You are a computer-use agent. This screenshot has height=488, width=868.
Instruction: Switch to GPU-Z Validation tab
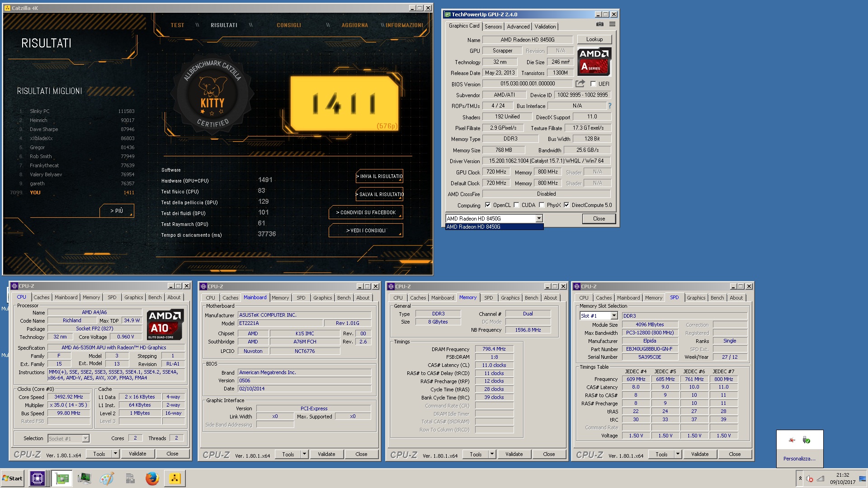[x=545, y=27]
